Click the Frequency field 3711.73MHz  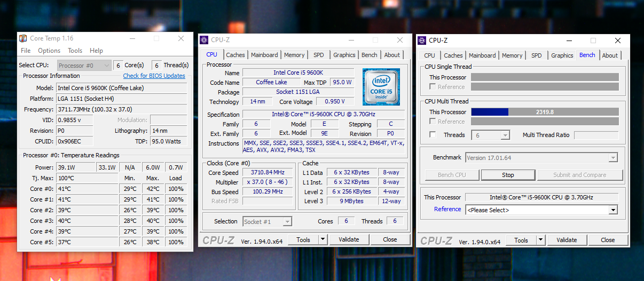[122, 109]
